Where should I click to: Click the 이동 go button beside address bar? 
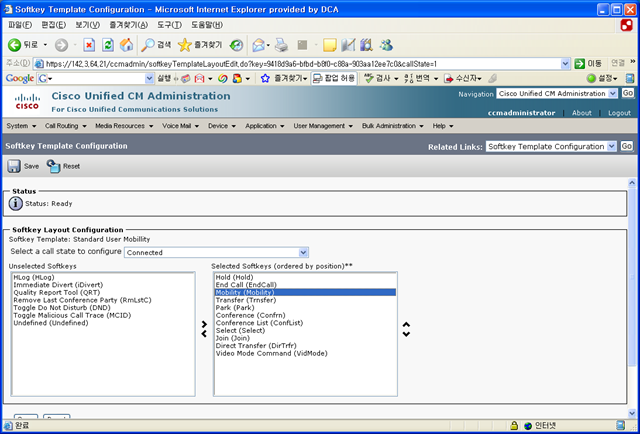coord(588,64)
